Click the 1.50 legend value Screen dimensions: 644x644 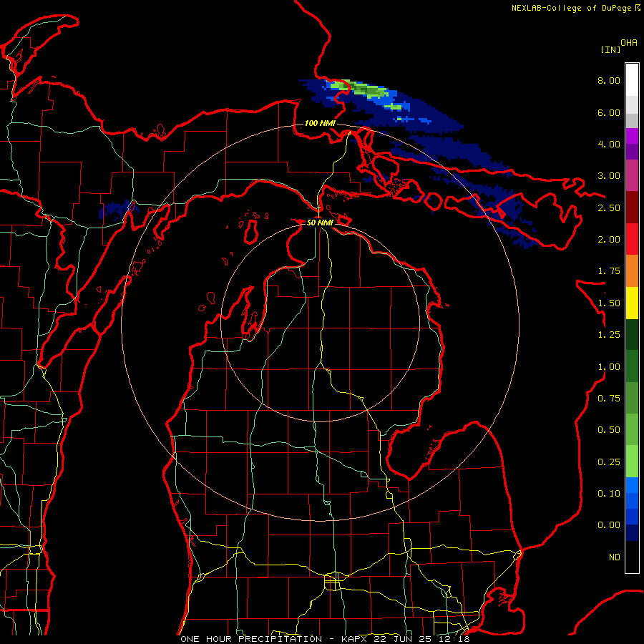coord(609,303)
